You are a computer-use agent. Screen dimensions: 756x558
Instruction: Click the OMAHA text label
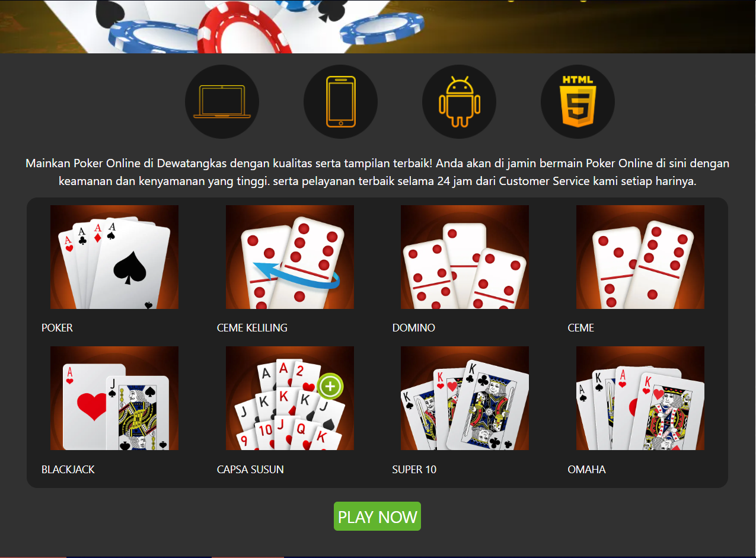[x=586, y=469]
